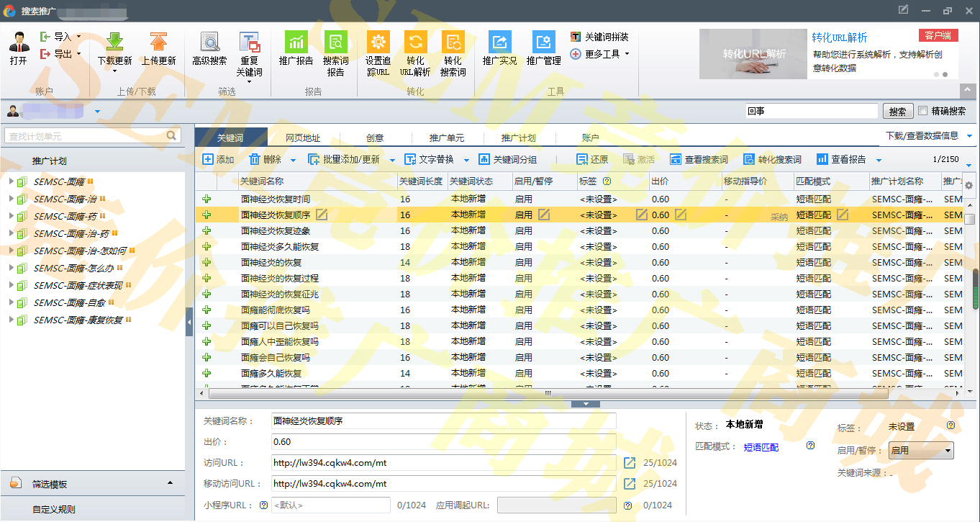Image resolution: width=980 pixels, height=522 pixels.
Task: Click the 短语匹配 match mode link
Action: [x=761, y=447]
